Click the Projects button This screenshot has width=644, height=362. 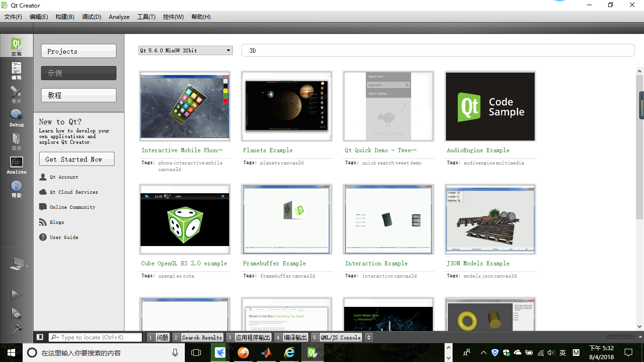(79, 51)
